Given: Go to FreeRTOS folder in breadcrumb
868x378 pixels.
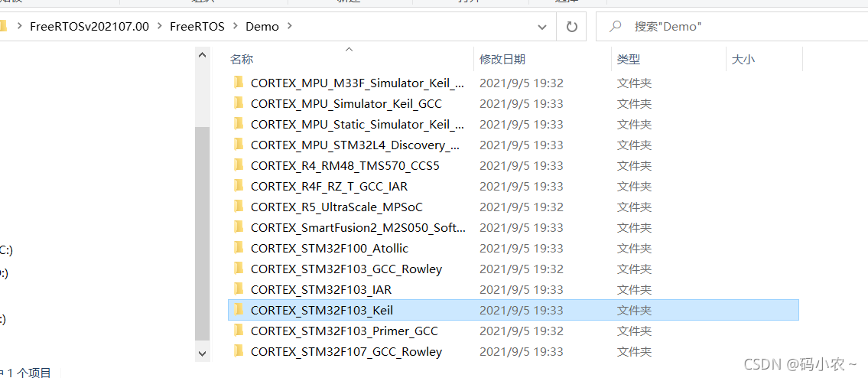Looking at the screenshot, I should tap(197, 26).
